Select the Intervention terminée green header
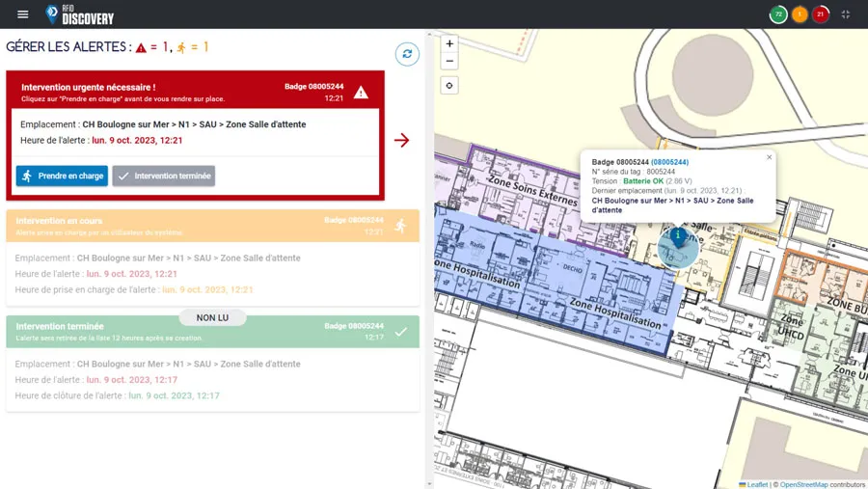 tap(212, 332)
